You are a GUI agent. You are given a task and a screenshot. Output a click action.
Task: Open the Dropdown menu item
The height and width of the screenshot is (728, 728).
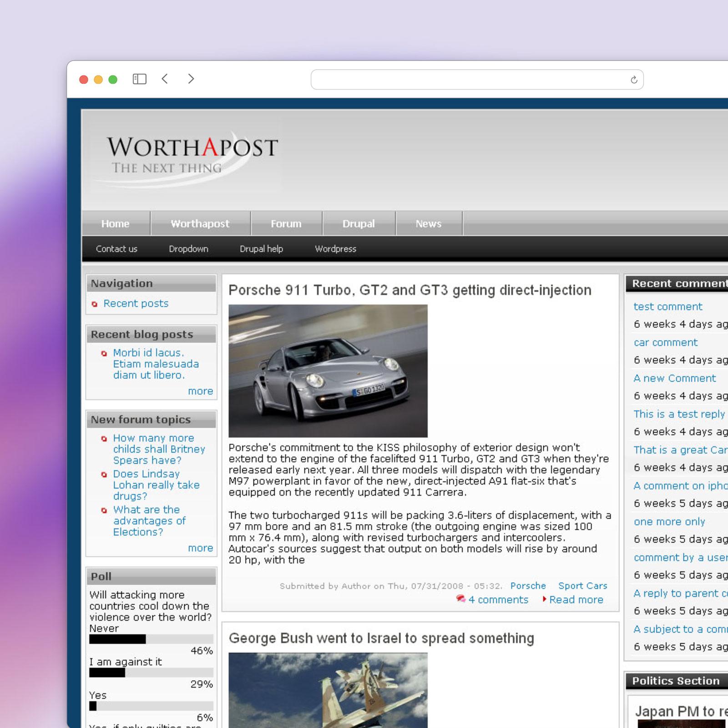pyautogui.click(x=188, y=249)
